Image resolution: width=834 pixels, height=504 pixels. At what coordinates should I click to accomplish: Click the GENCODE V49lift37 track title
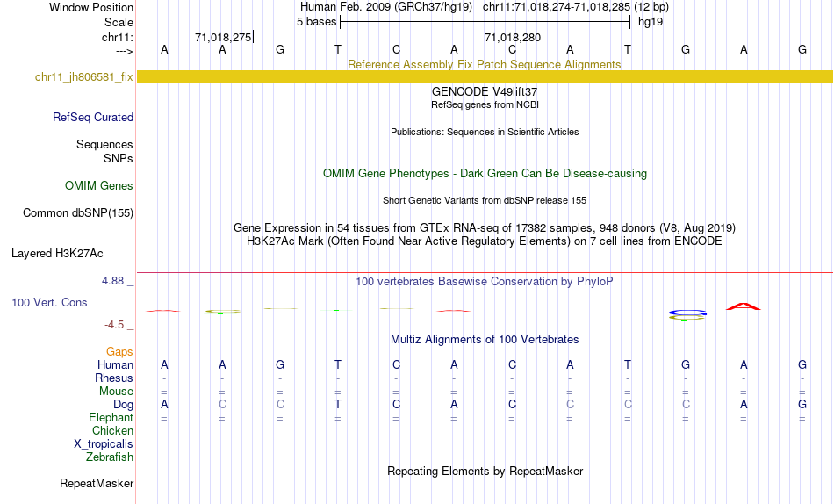point(485,91)
